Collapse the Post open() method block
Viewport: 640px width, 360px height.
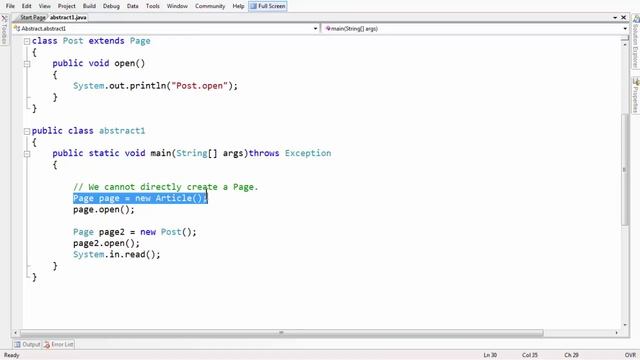tap(27, 64)
